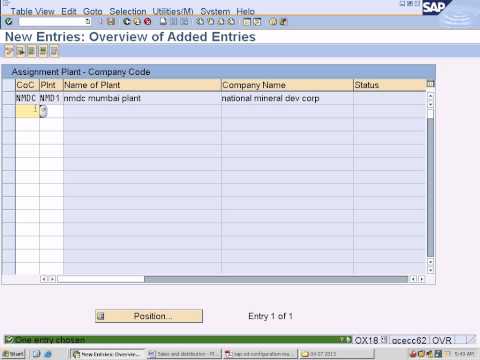Screen dimensions: 480x360
Task: Open the Table View menu
Action: 32,12
